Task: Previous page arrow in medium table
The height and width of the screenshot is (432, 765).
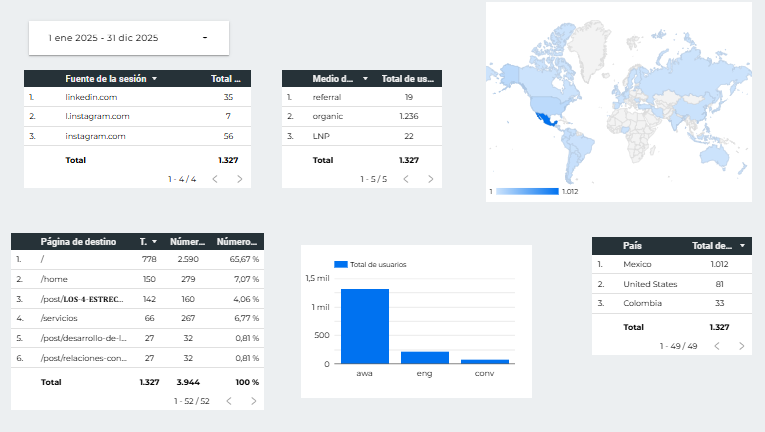Action: (406, 179)
